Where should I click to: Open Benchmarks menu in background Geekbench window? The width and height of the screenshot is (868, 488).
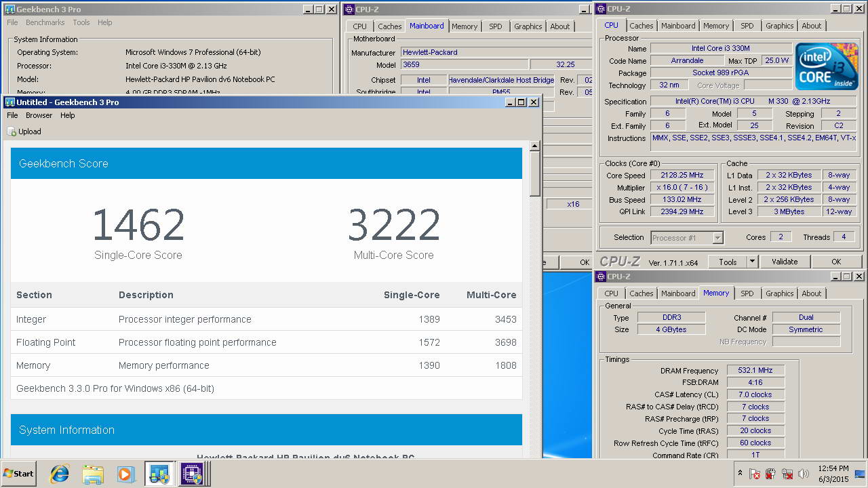tap(45, 22)
